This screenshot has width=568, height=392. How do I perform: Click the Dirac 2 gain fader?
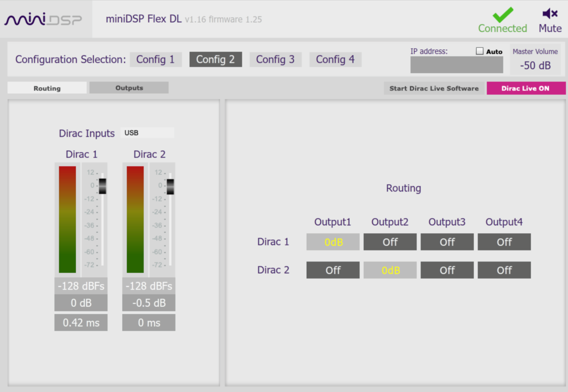coord(171,186)
